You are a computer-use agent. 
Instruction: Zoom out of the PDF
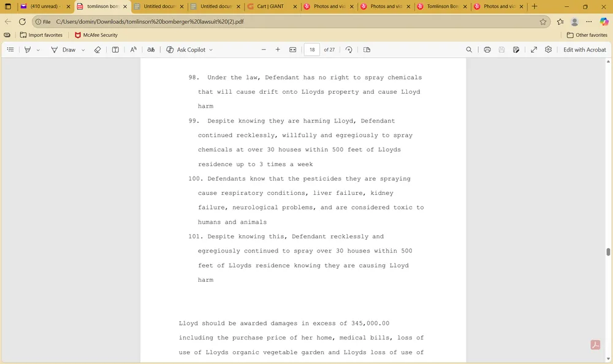click(x=264, y=50)
